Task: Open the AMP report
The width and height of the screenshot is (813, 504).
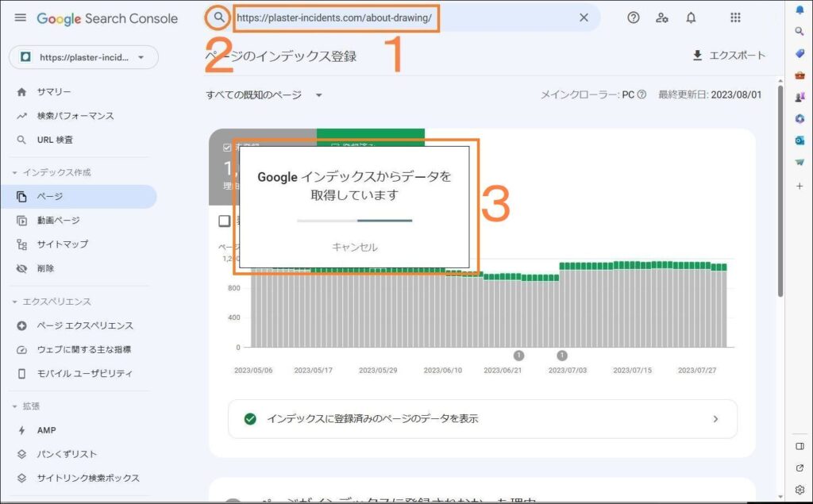Action: (46, 430)
